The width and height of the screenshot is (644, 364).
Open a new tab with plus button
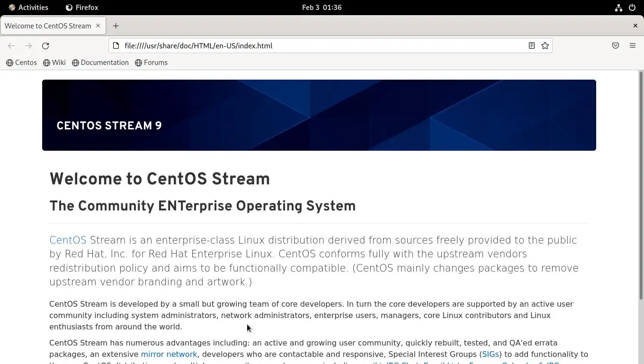116,26
